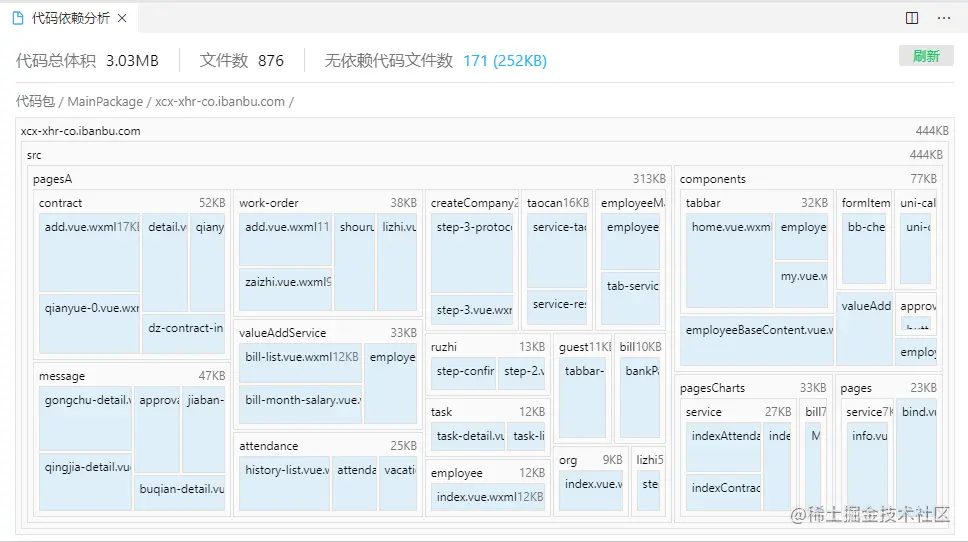
Task: Click the split editor icon
Action: pyautogui.click(x=912, y=18)
